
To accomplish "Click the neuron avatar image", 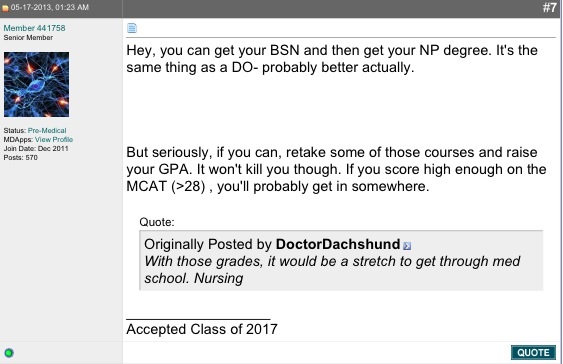I will click(37, 84).
